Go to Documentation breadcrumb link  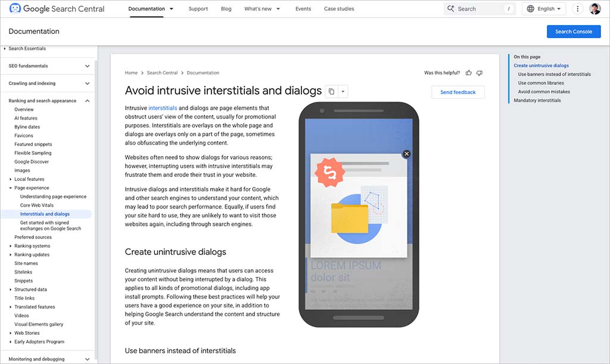203,73
